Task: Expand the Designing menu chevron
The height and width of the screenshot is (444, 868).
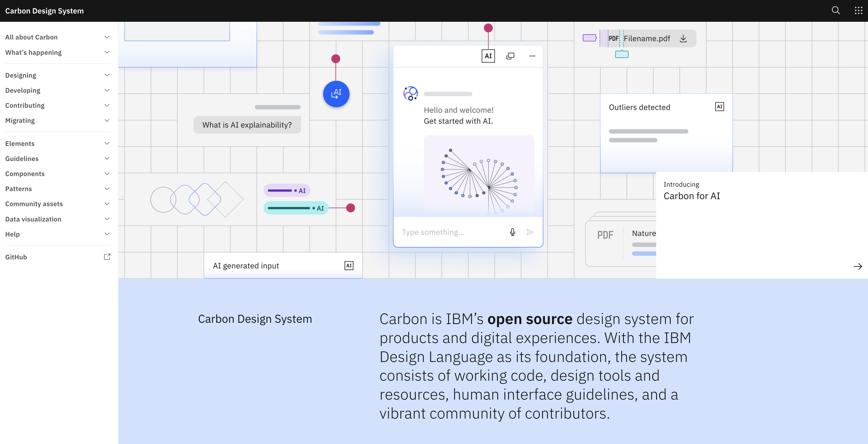Action: coord(107,75)
